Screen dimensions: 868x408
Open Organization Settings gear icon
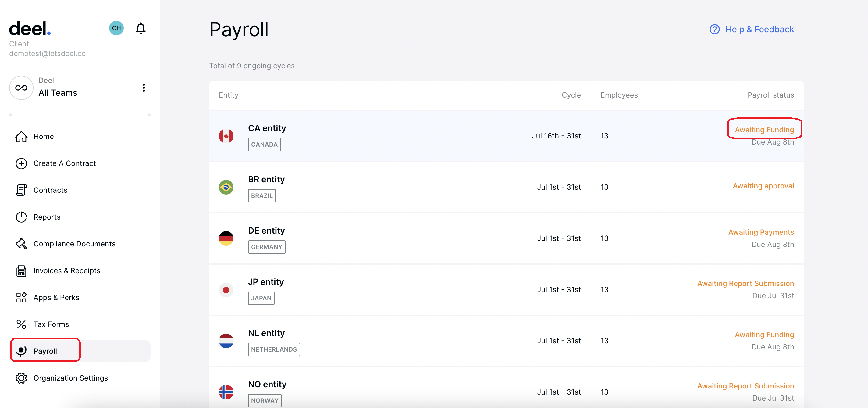[x=21, y=378]
